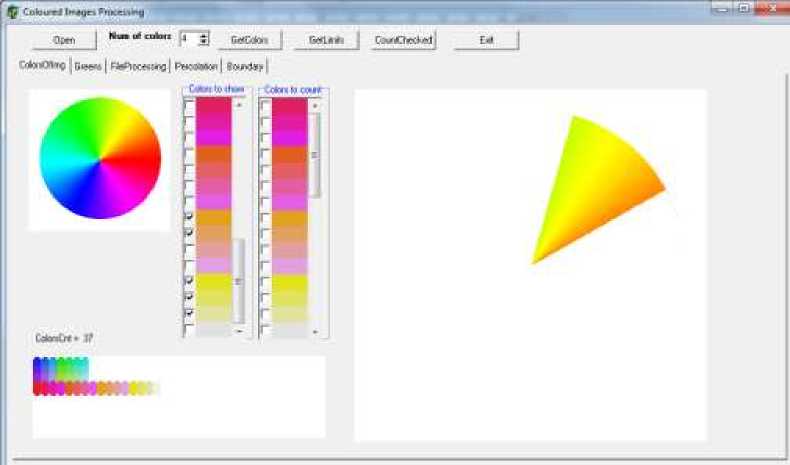Click the color wheel source image
This screenshot has height=465, width=790.
(100, 158)
